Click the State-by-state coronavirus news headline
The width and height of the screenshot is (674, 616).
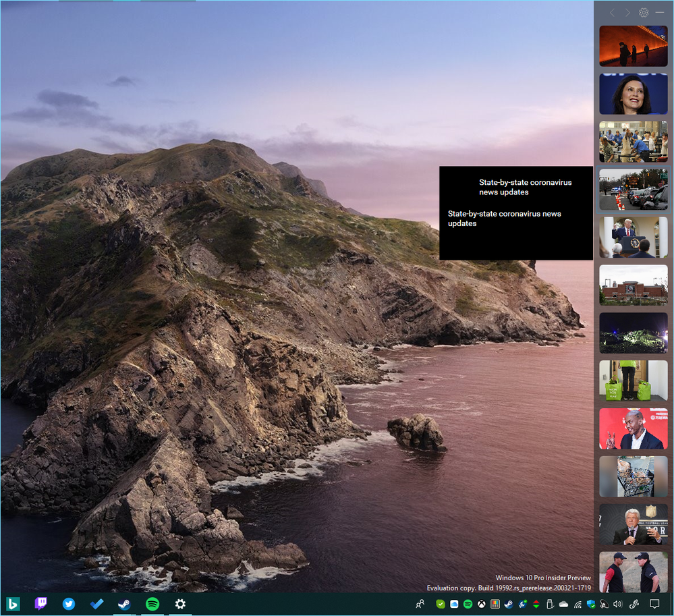[x=525, y=188]
